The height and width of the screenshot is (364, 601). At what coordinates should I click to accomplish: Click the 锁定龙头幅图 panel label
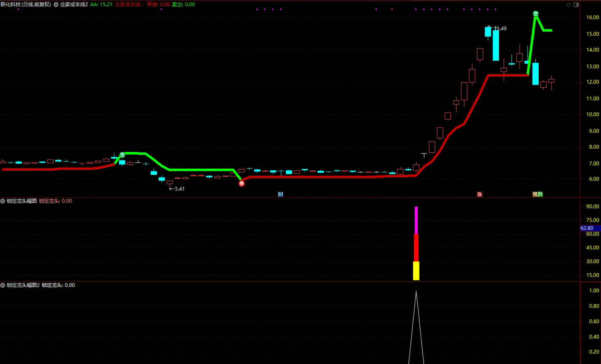click(x=22, y=201)
